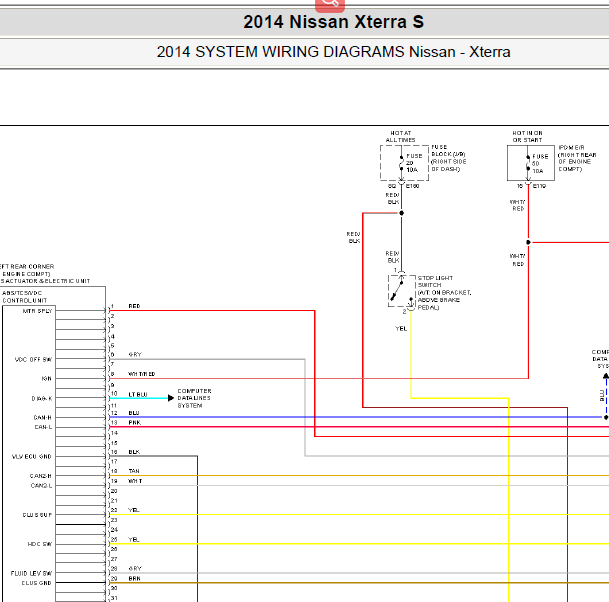Click the 'CAN2-H' terminal label

coord(41,476)
